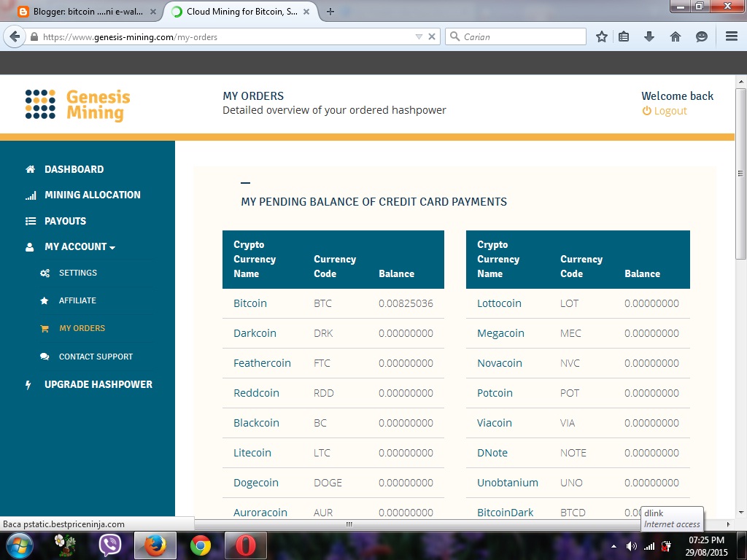Click the vertical page scrollbar thumb
This screenshot has height=560, width=747.
pos(740,174)
